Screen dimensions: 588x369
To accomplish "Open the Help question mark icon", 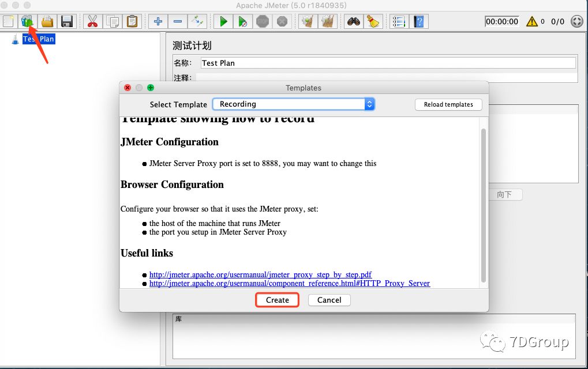I will [x=419, y=21].
